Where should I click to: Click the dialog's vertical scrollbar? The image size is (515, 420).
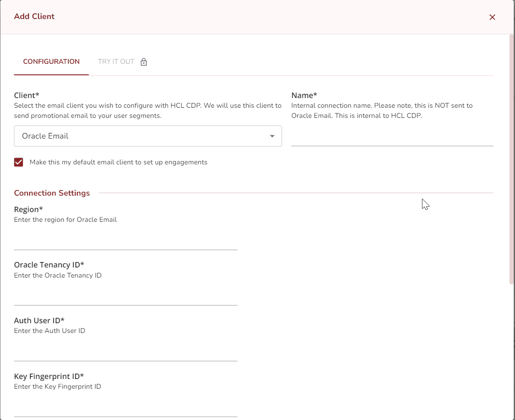512,161
